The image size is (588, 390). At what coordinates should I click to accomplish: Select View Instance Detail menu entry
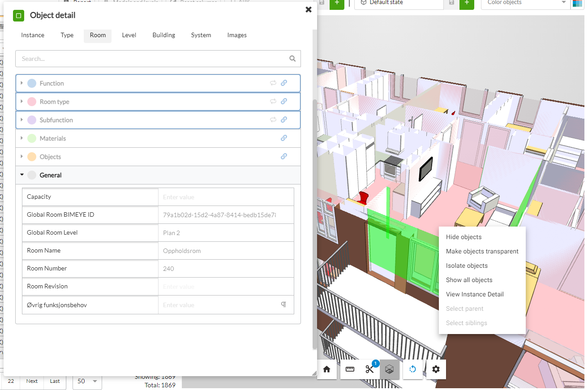tap(475, 294)
